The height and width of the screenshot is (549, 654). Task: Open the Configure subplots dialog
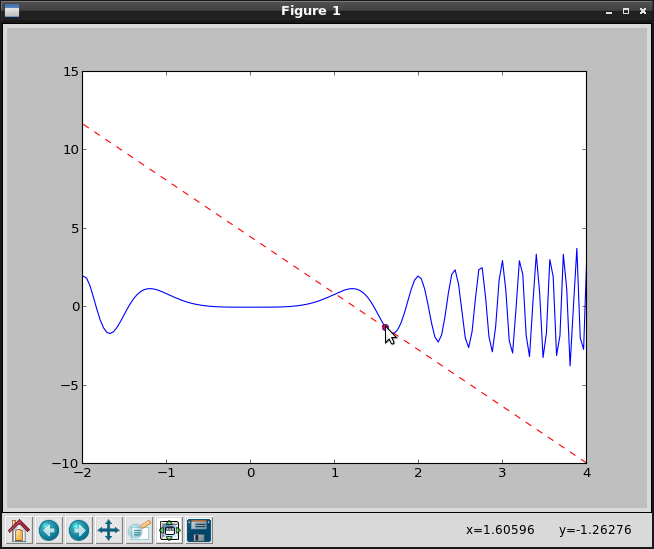point(169,530)
